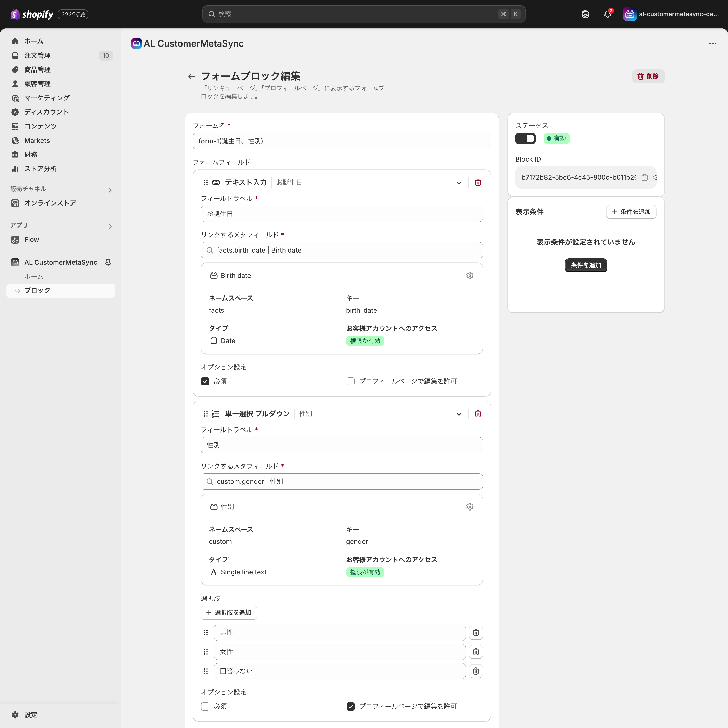The height and width of the screenshot is (728, 728).
Task: Collapse the 単一選択 プルダウン 性別 field chevron
Action: [x=459, y=414]
